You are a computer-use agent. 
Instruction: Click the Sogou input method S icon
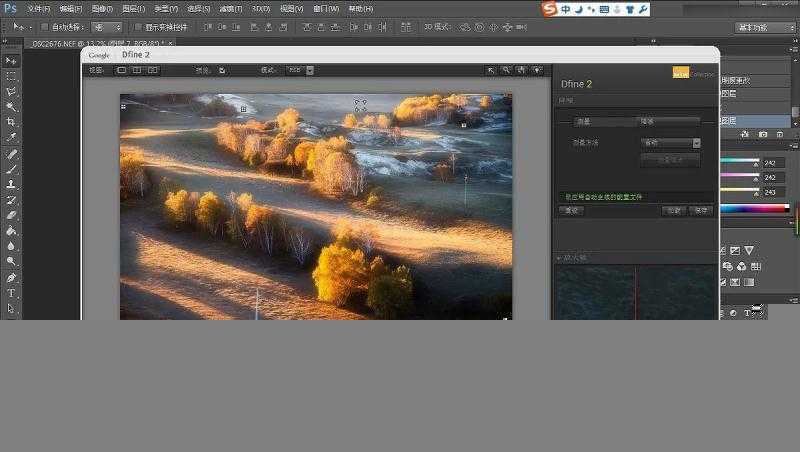click(549, 9)
